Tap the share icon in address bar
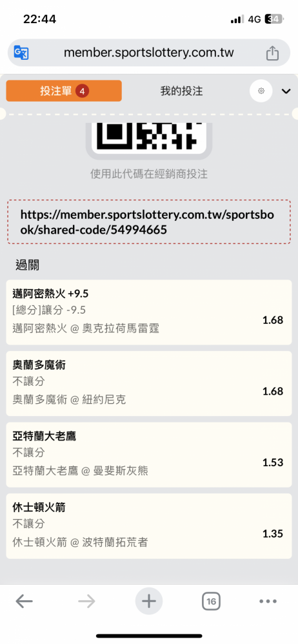 pyautogui.click(x=272, y=53)
